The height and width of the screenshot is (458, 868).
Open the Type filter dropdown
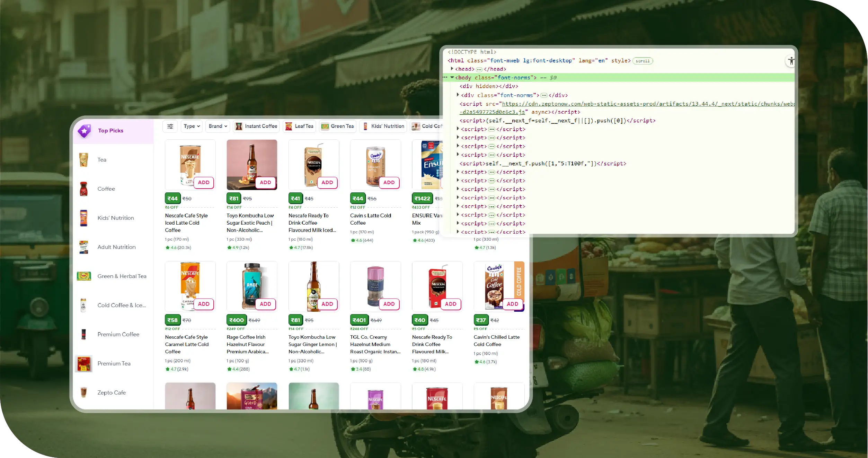(x=192, y=126)
